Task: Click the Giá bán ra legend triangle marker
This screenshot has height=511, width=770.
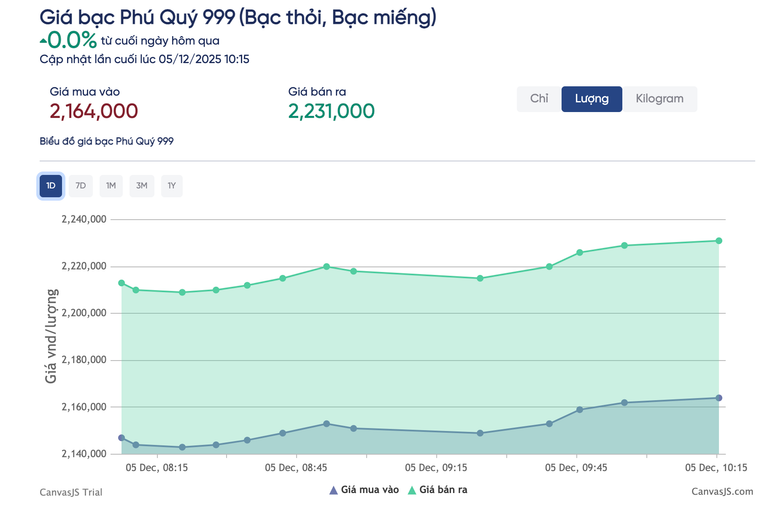Action: 412,490
